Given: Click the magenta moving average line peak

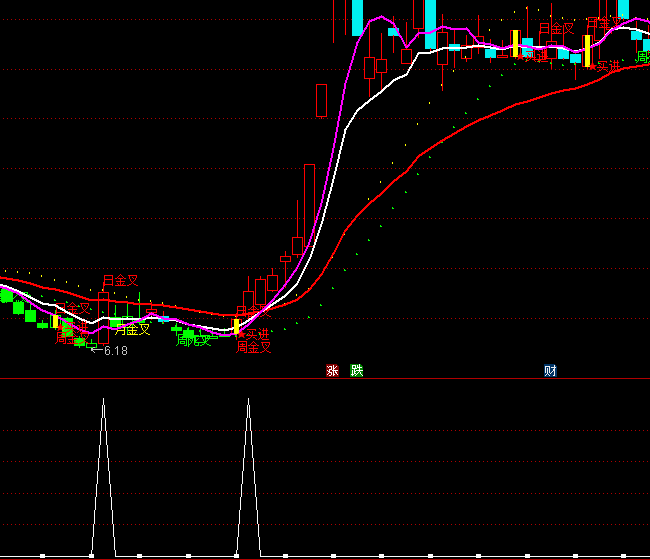Looking at the screenshot, I should (x=380, y=18).
